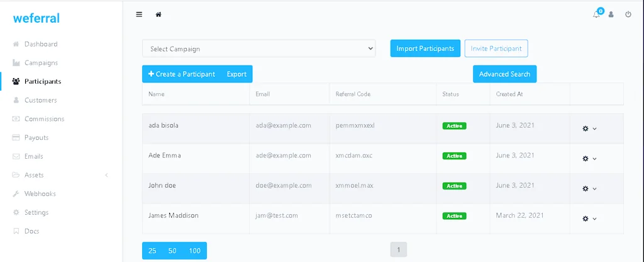Open Advanced Search
This screenshot has height=262, width=644.
point(504,74)
